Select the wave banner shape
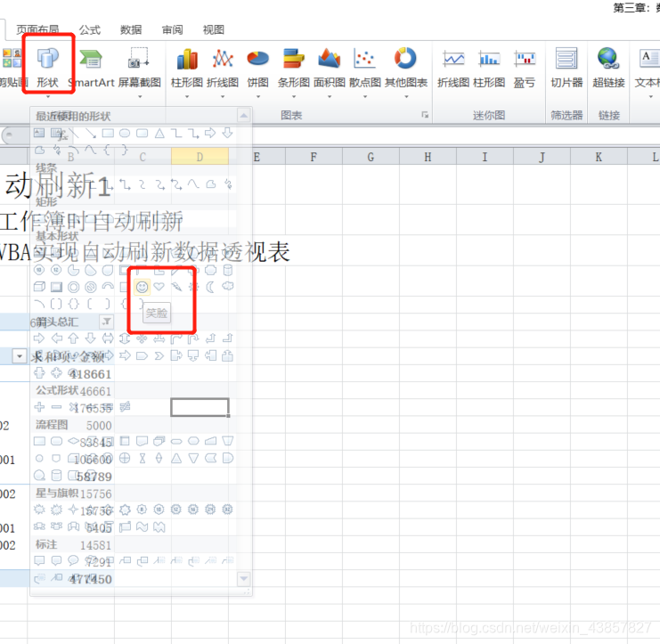The image size is (660, 644). point(143,527)
